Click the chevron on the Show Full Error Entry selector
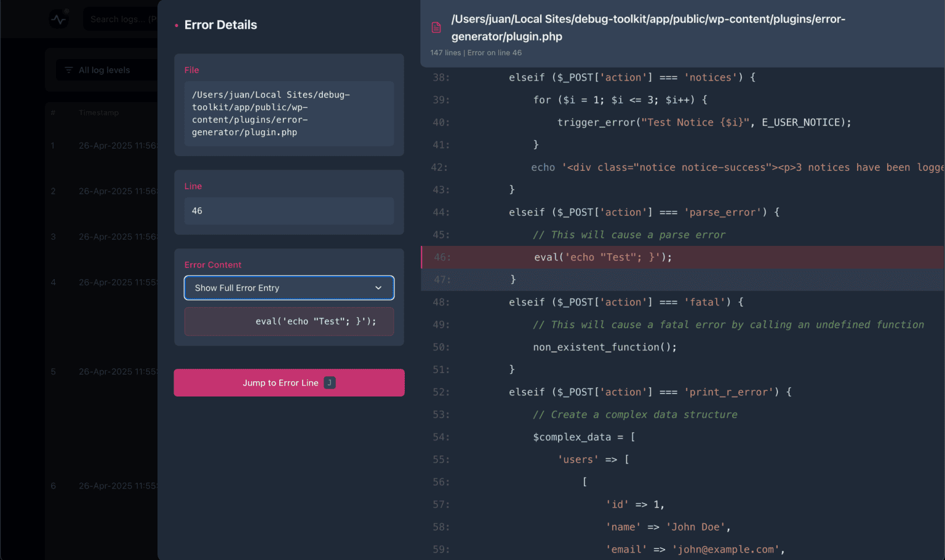Viewport: 945px width, 560px height. tap(378, 288)
